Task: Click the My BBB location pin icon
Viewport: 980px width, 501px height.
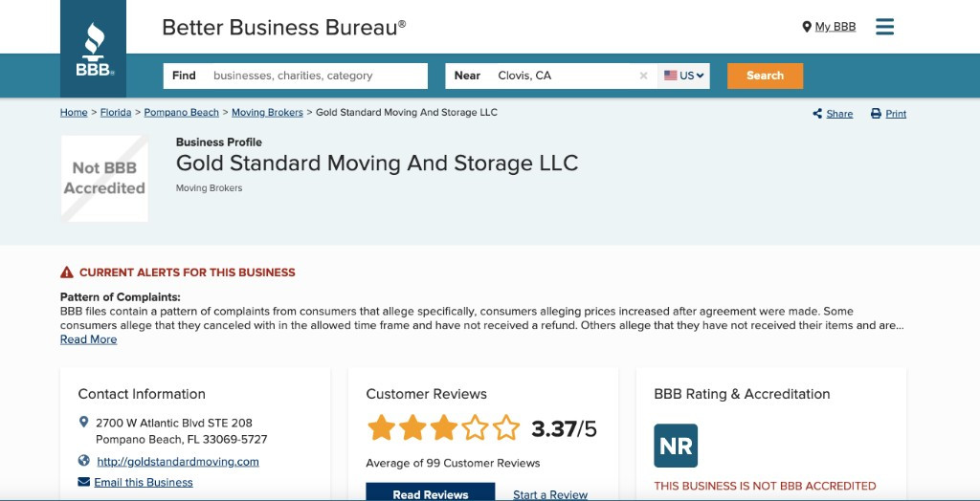Action: pyautogui.click(x=807, y=27)
